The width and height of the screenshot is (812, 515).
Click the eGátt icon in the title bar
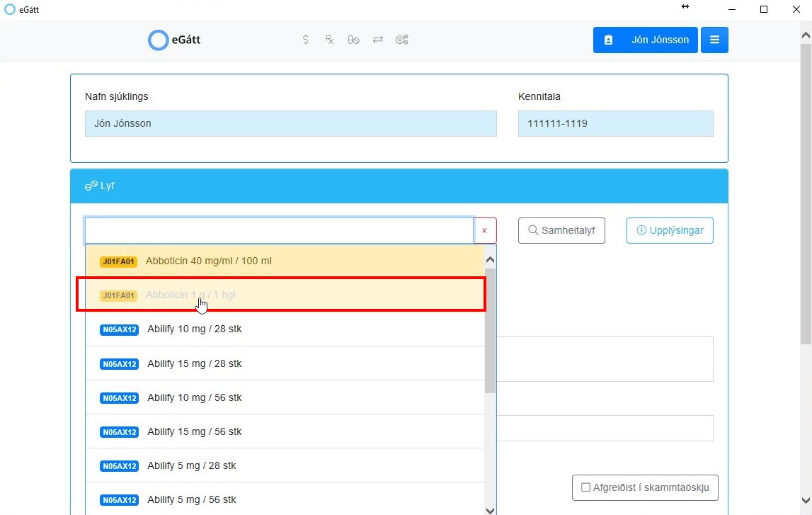[x=10, y=9]
